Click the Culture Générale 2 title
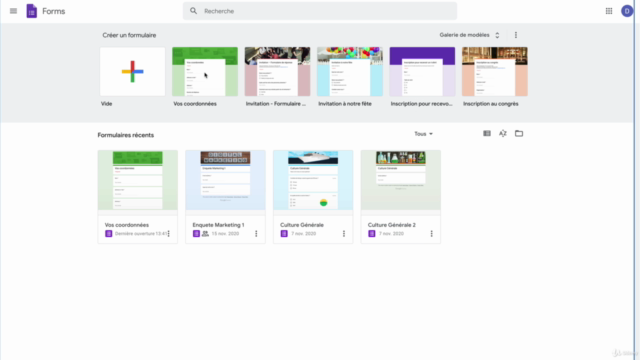The width and height of the screenshot is (640, 360). [x=391, y=225]
